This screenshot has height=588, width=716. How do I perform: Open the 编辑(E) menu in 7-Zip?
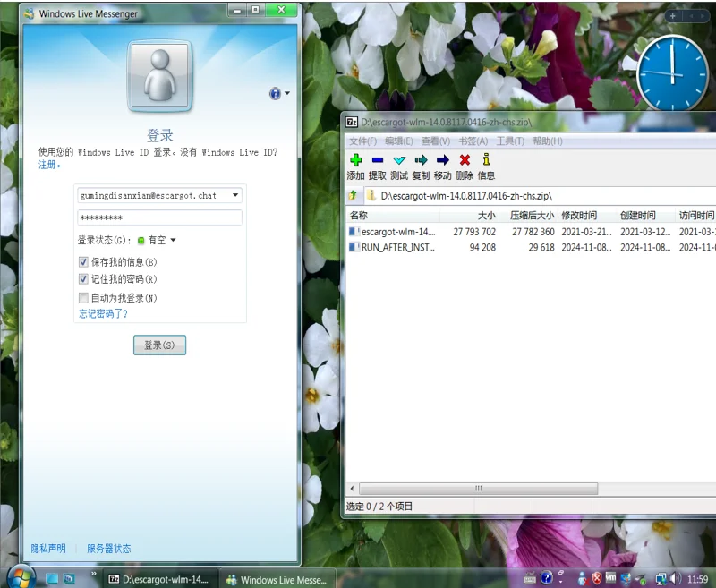[399, 141]
